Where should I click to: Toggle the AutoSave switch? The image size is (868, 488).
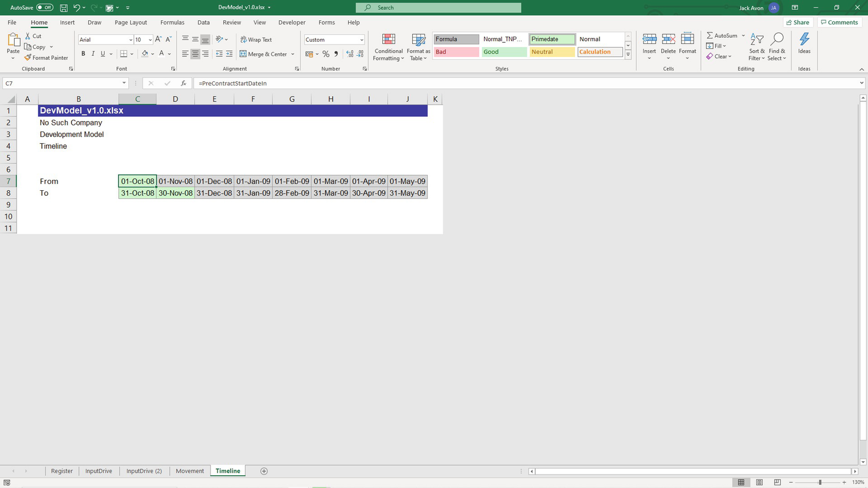[x=45, y=8]
